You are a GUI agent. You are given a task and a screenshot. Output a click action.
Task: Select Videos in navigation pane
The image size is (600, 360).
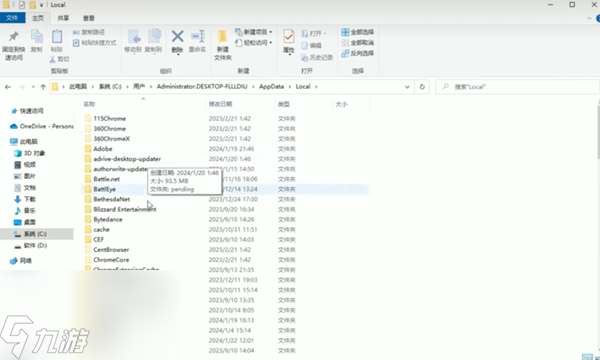point(25,165)
